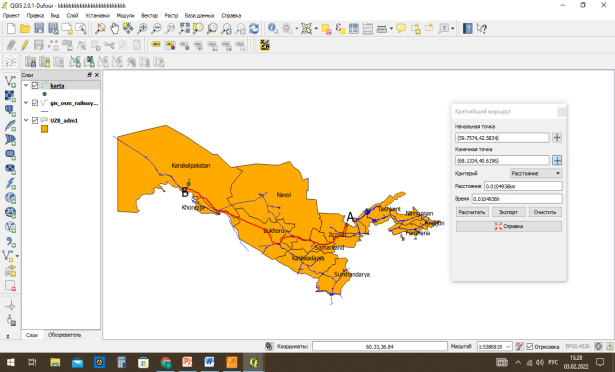
Task: Click Add Vector Layer in side toolbar
Action: coord(10,82)
